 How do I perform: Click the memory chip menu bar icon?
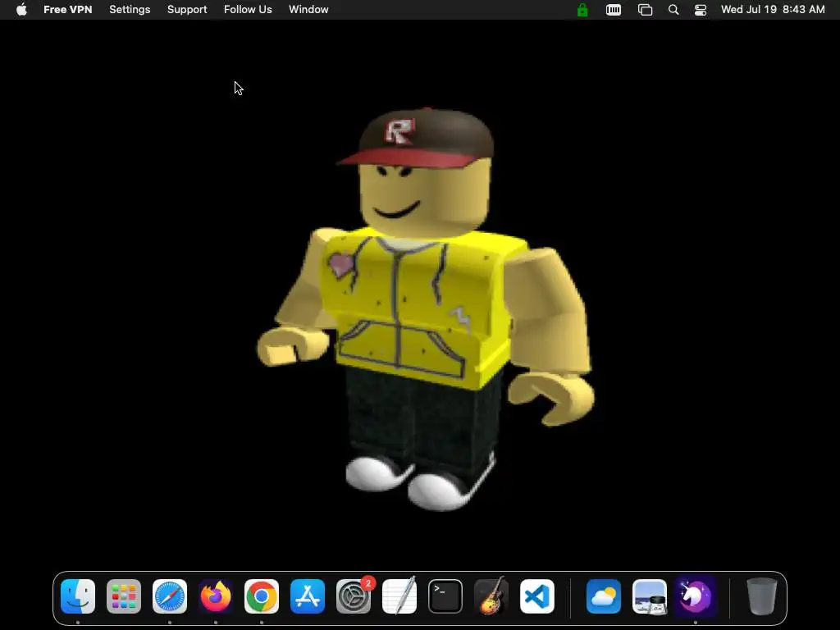[614, 10]
